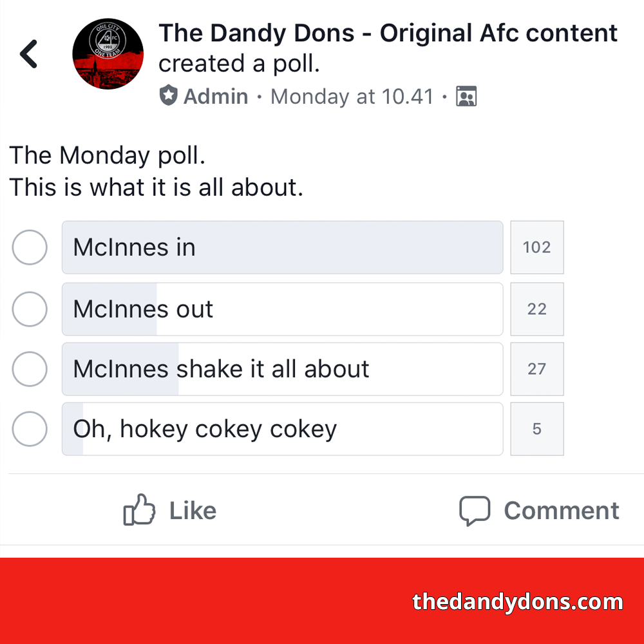Image resolution: width=644 pixels, height=644 pixels.
Task: Click the Monday at 10.41 timestamp
Action: [352, 97]
